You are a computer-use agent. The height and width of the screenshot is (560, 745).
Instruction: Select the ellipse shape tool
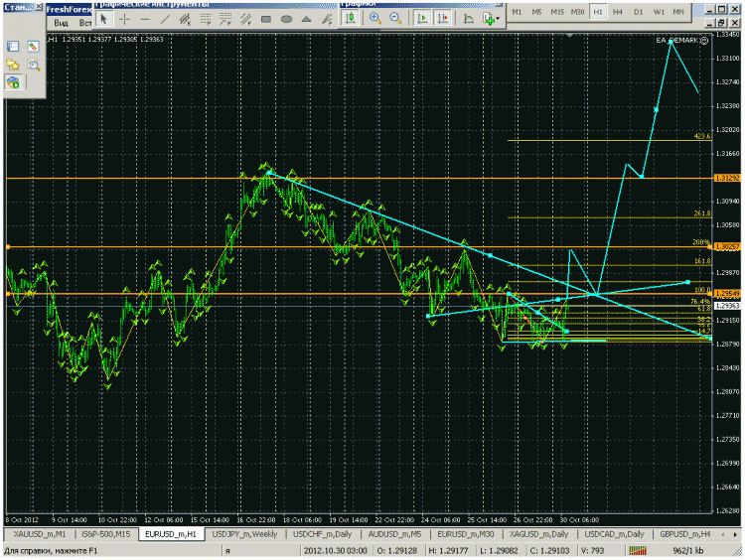point(286,19)
